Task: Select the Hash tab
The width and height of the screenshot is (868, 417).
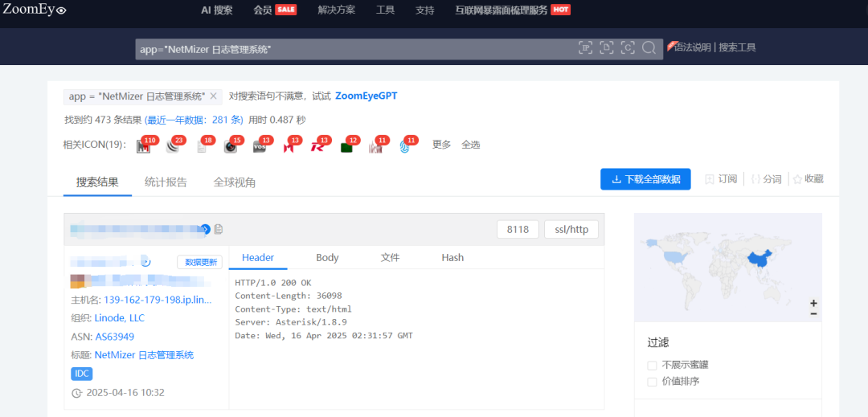Action: click(x=452, y=258)
